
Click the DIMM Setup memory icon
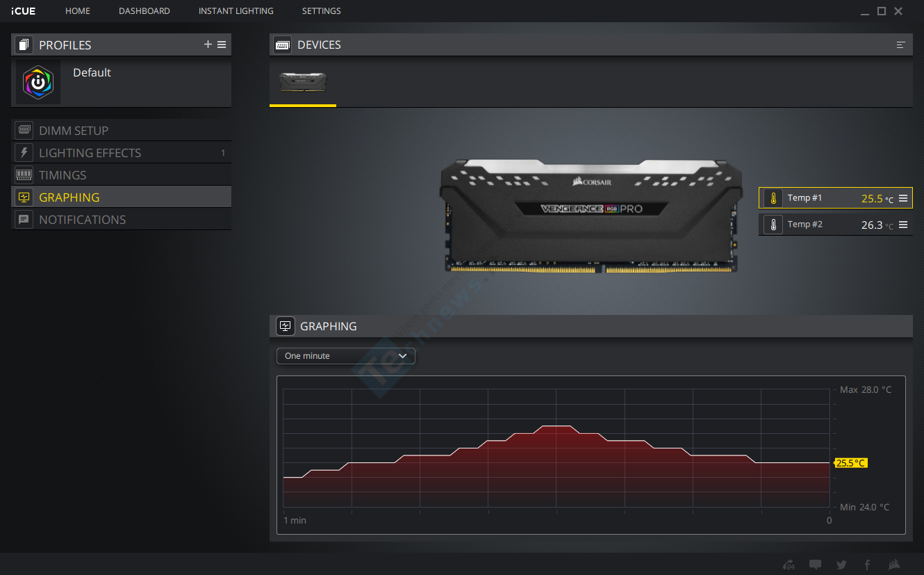[24, 130]
